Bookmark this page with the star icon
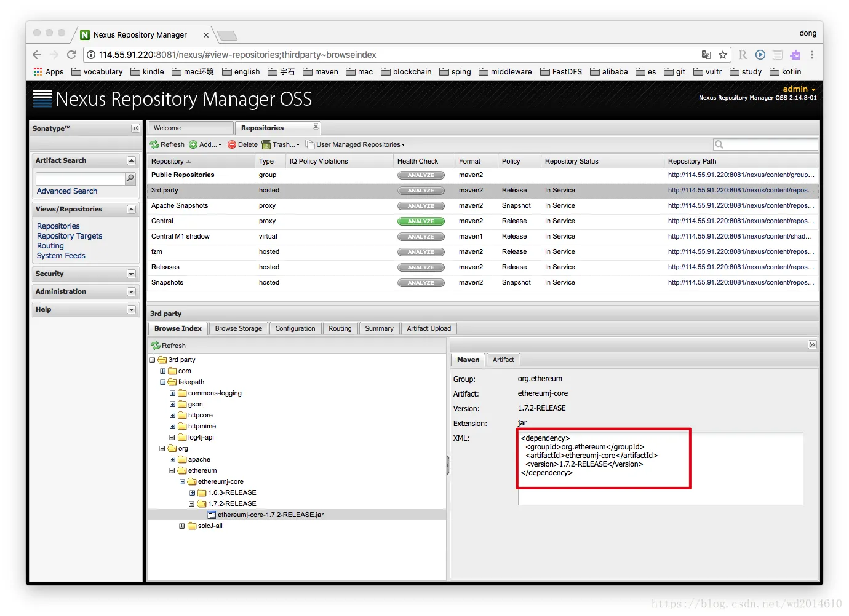This screenshot has height=616, width=849. tap(723, 55)
